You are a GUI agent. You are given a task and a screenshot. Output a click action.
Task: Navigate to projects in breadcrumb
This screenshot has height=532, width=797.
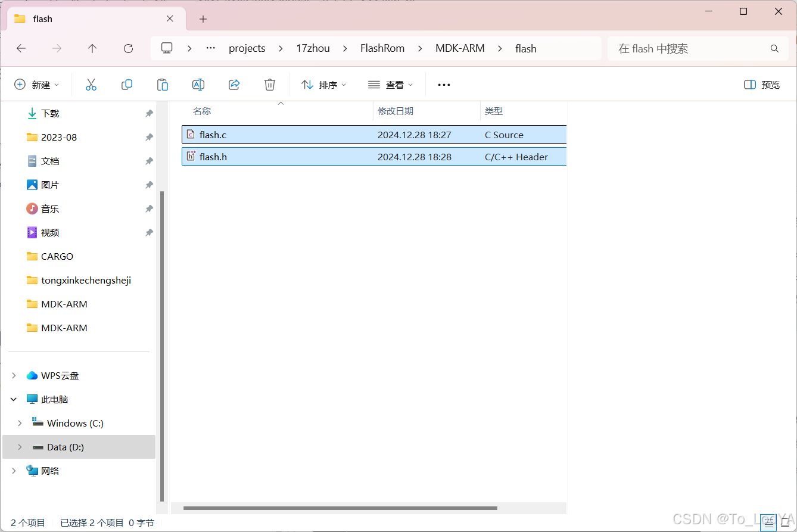coord(247,48)
